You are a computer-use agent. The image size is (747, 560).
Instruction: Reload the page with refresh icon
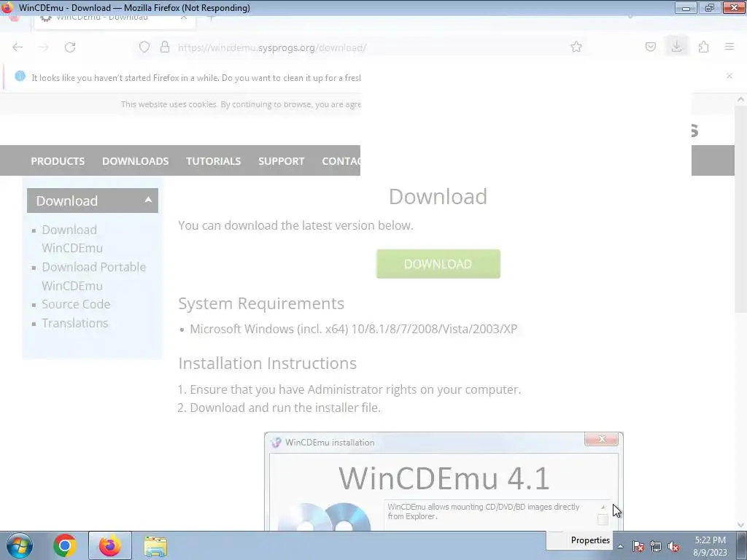pos(70,47)
